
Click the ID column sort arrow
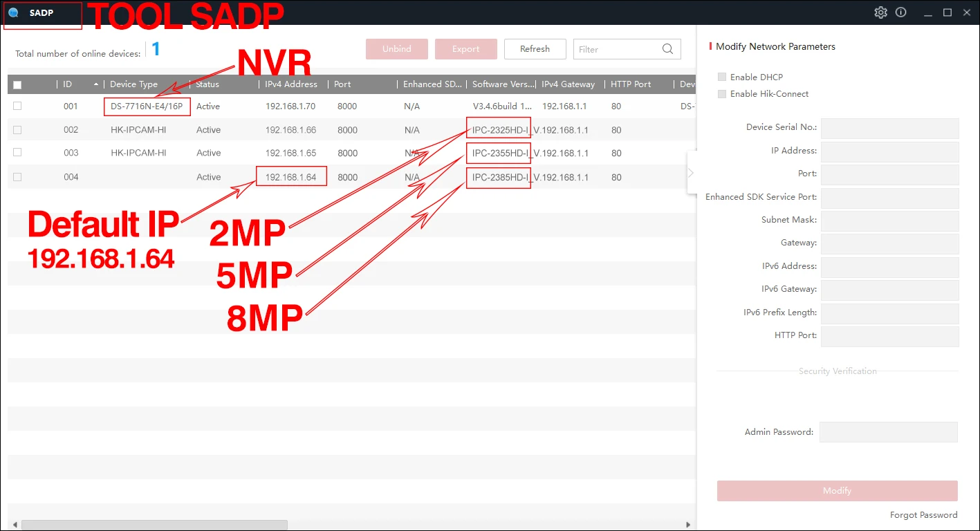point(96,84)
